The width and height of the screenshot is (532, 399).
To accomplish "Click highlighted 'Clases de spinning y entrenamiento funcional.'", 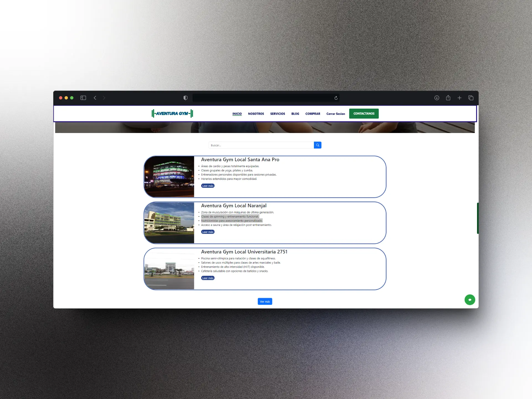I will [x=230, y=217].
